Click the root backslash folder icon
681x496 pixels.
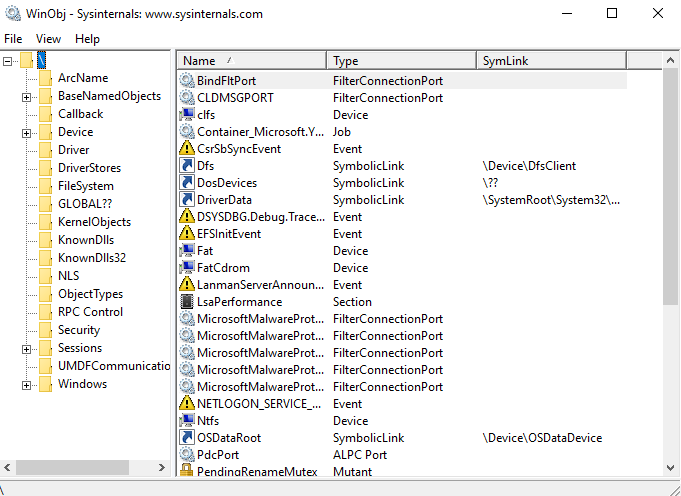(26, 60)
